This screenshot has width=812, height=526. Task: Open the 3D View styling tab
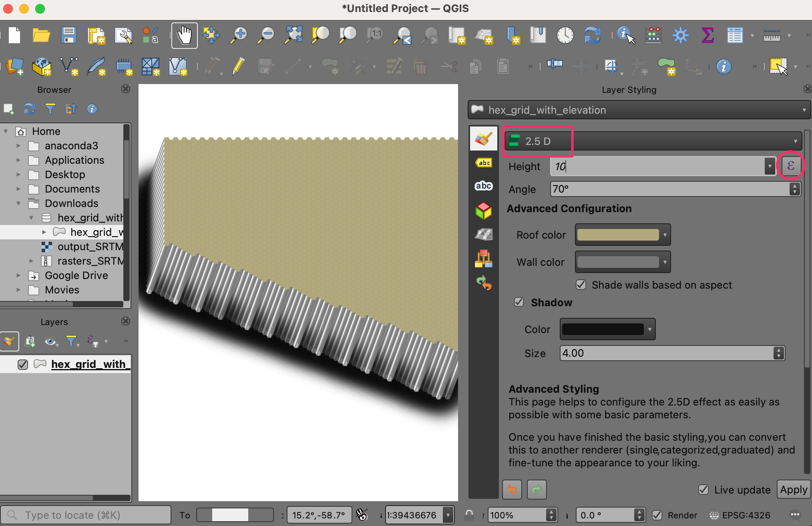[484, 211]
